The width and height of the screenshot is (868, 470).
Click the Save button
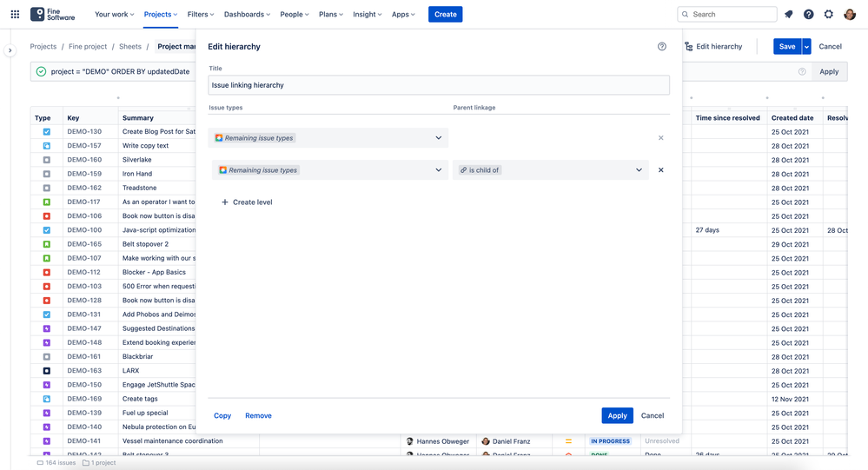click(x=787, y=47)
